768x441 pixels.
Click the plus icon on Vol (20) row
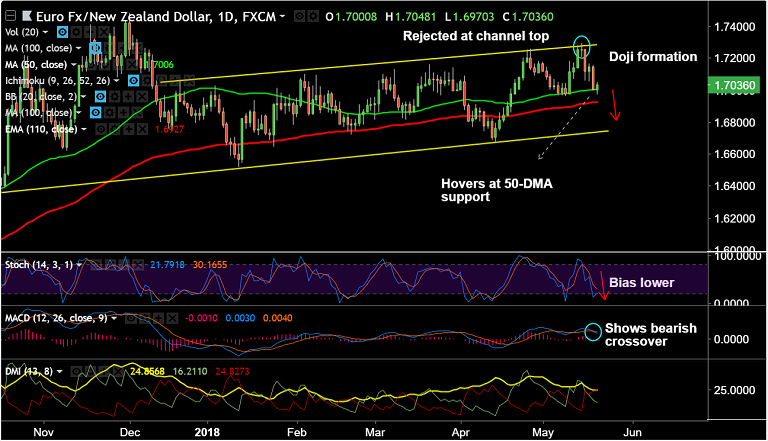90,32
